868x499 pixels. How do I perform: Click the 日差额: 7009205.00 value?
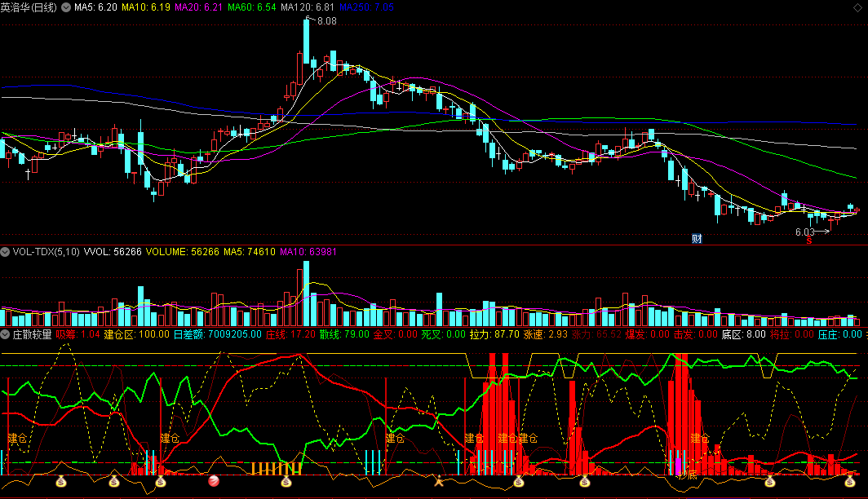(x=218, y=334)
